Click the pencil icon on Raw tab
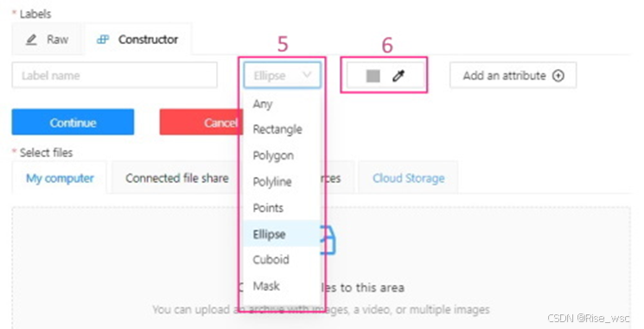This screenshot has height=329, width=644. 31,40
